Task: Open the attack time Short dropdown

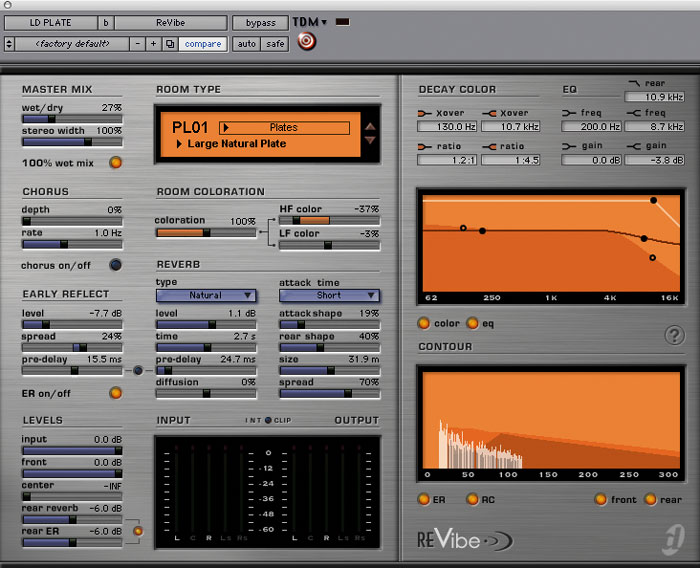Action: [x=329, y=295]
